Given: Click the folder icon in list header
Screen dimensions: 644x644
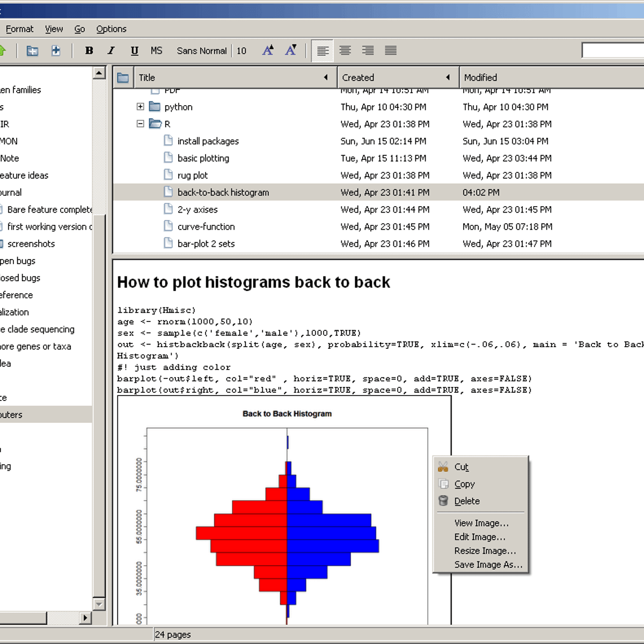Looking at the screenshot, I should [x=123, y=78].
